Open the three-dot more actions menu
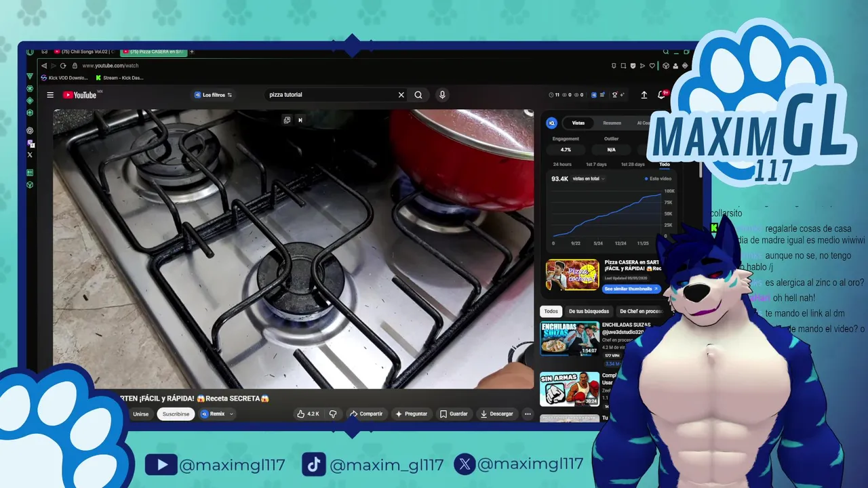The height and width of the screenshot is (488, 868). point(528,413)
